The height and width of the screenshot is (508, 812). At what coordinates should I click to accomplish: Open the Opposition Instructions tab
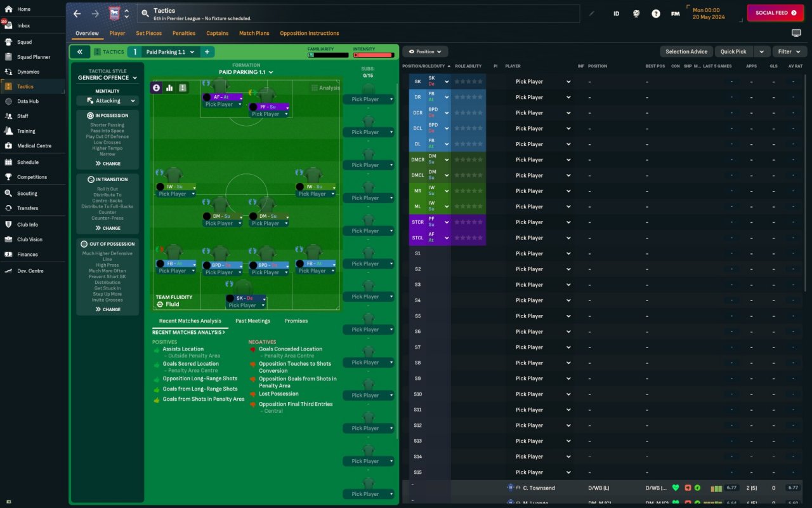coord(310,33)
